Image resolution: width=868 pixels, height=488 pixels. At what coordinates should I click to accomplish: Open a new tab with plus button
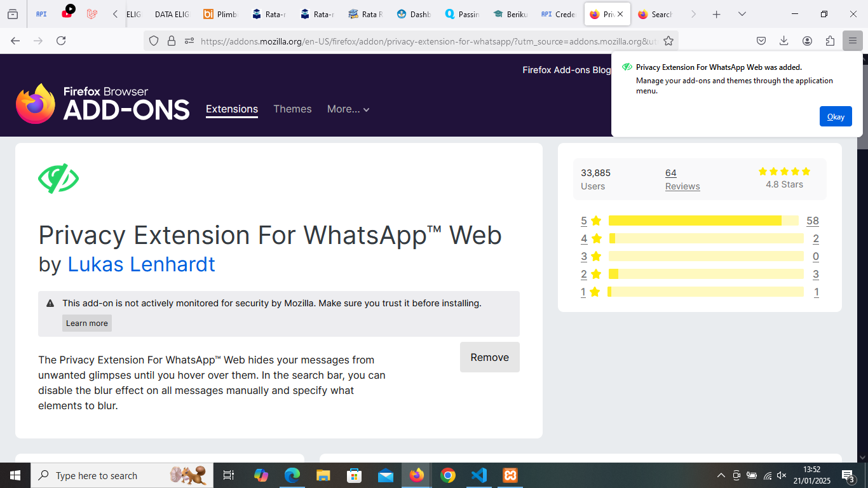[717, 14]
